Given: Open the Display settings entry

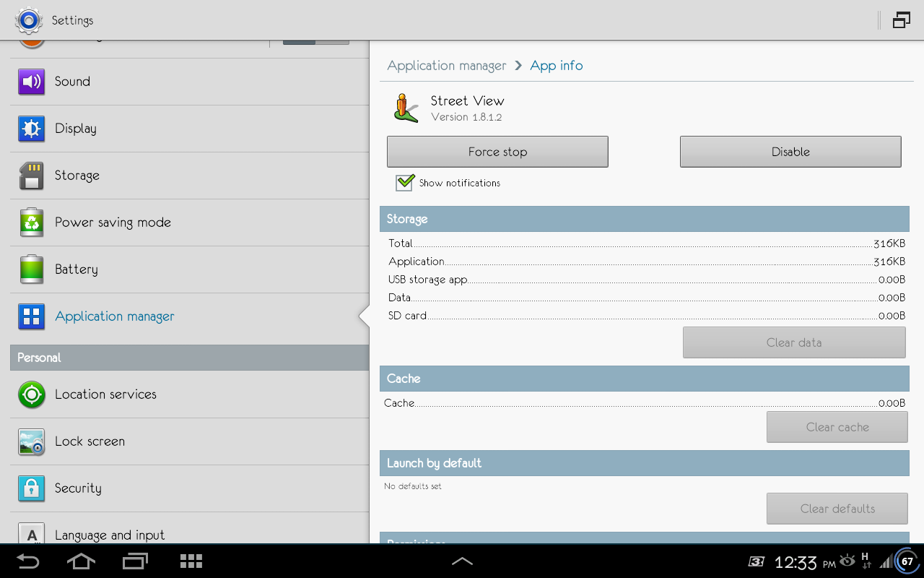Looking at the screenshot, I should click(189, 129).
